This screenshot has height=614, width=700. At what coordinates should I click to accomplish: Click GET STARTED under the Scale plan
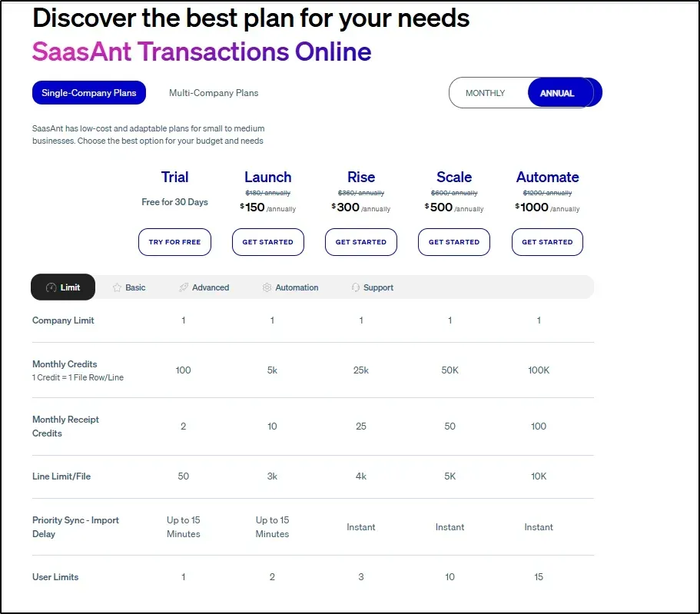pos(454,242)
